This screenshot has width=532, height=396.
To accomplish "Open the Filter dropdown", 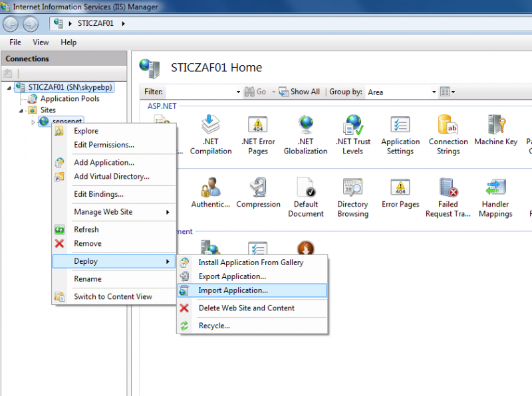I will [x=238, y=92].
